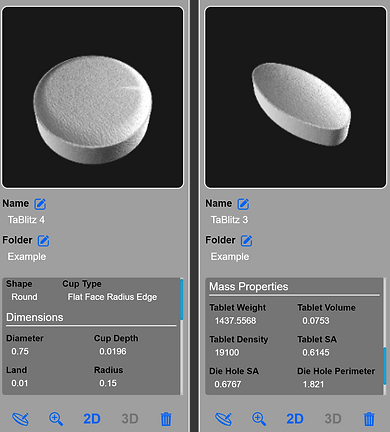The image size is (390, 432).
Task: Click the Tablet SA value 0.6145
Action: [316, 352]
